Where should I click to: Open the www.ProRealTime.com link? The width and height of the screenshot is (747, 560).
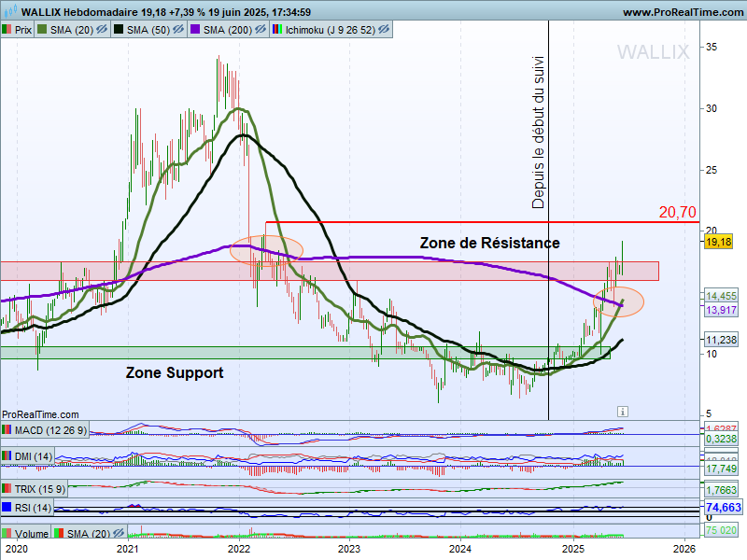683,12
